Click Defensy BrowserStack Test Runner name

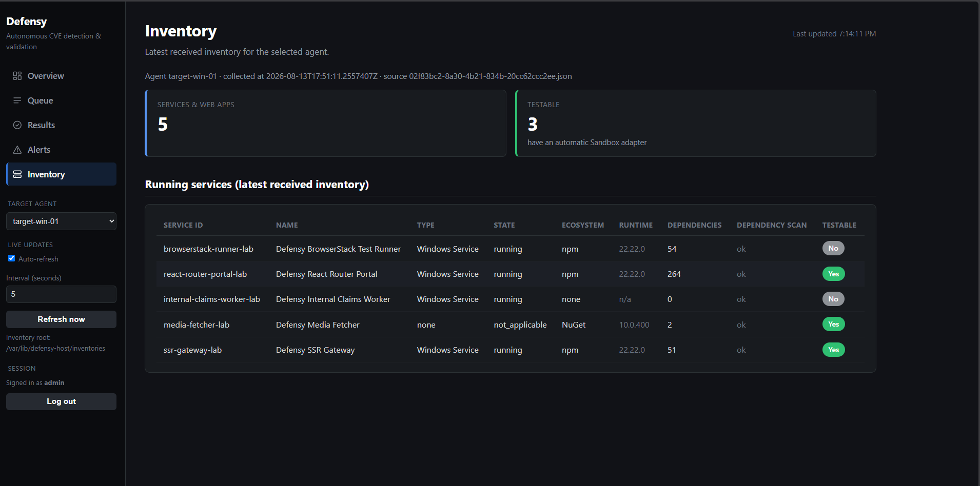coord(338,249)
